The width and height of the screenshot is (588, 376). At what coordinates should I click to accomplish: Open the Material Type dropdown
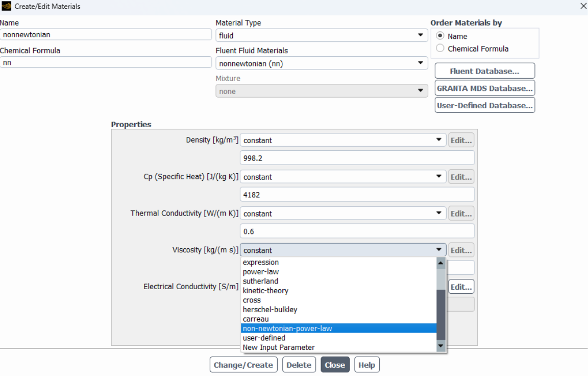(x=322, y=35)
